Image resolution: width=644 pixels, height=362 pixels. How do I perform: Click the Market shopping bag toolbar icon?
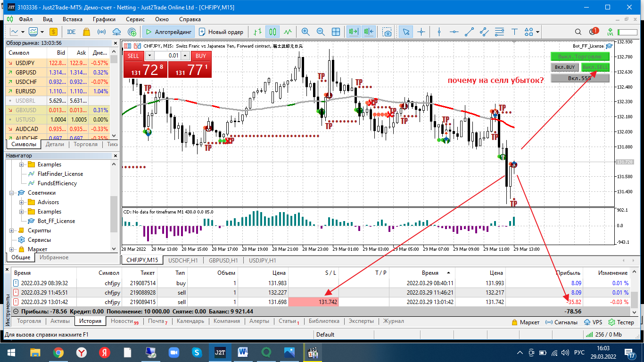pyautogui.click(x=86, y=32)
